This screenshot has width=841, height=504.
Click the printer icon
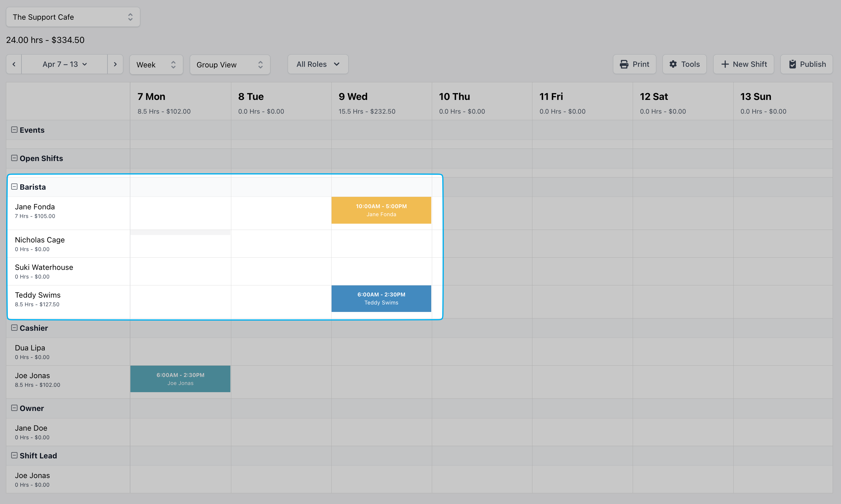coord(624,64)
